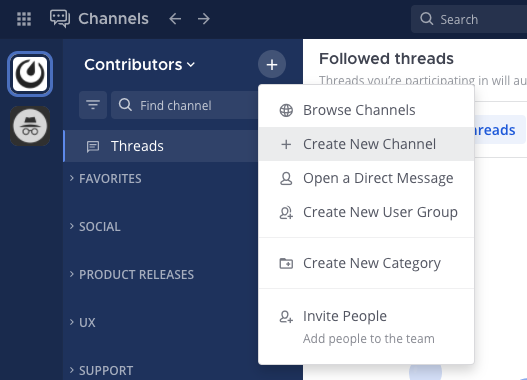The height and width of the screenshot is (380, 527).
Task: Click the Channels speech-bubble icon
Action: point(60,18)
